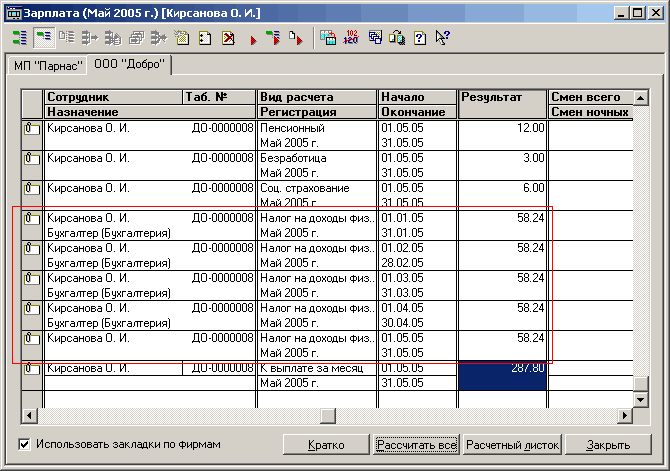This screenshot has height=471, width=670.
Task: Select the Безработица calculation type cell
Action: [317, 158]
